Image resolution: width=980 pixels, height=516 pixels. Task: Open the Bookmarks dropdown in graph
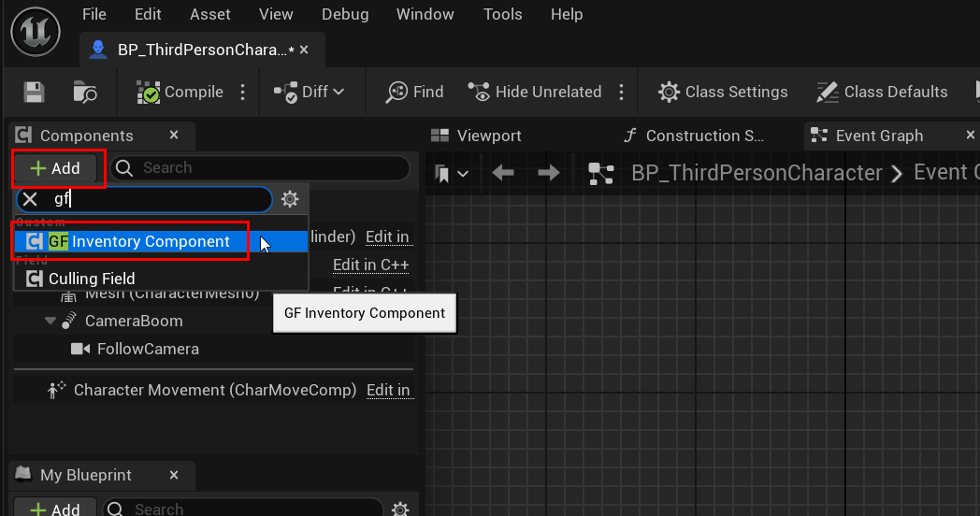point(451,173)
